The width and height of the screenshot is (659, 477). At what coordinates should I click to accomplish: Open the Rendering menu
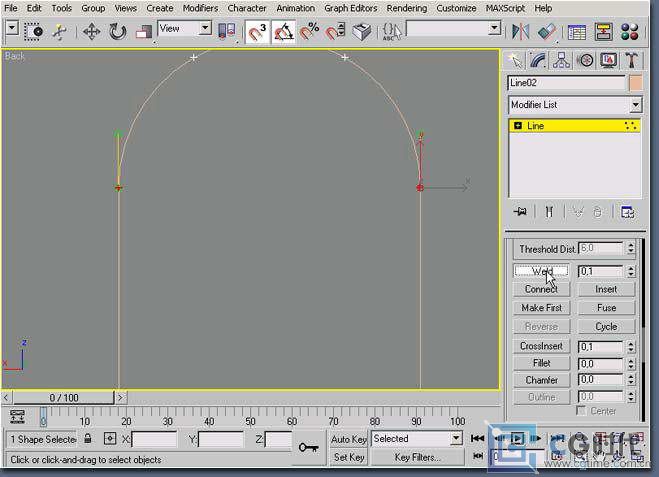click(406, 8)
